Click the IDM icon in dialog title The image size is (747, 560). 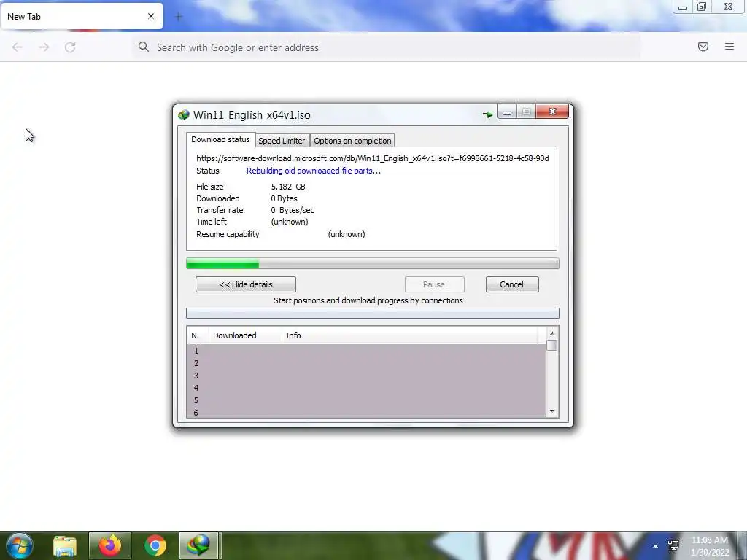(183, 114)
